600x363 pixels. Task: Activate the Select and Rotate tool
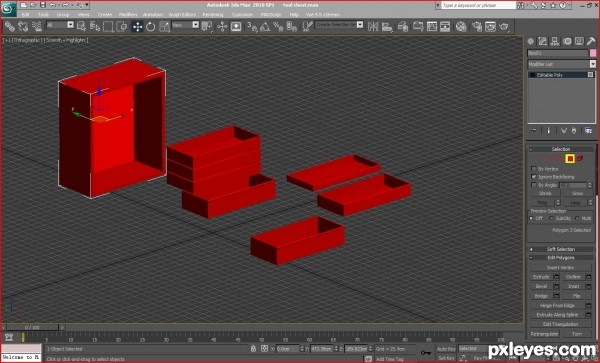151,26
